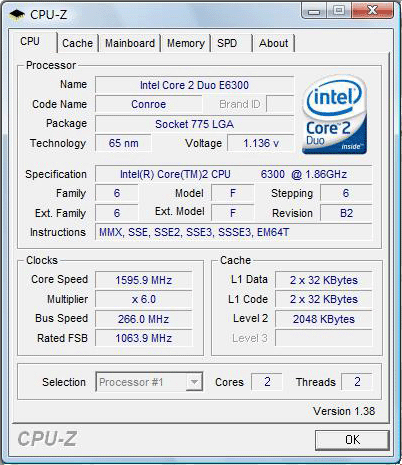Click the Bus Speed value 266.0 MHz
The image size is (402, 465).
pyautogui.click(x=144, y=319)
